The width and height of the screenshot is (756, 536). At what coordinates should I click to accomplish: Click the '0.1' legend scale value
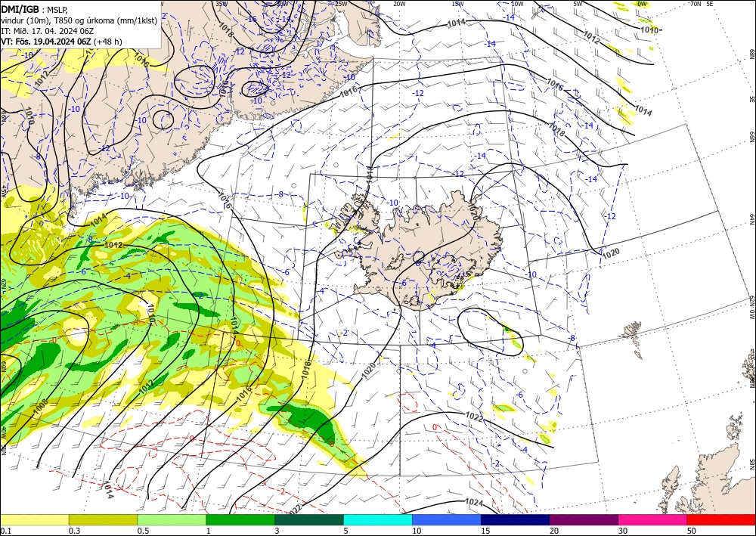[5, 531]
